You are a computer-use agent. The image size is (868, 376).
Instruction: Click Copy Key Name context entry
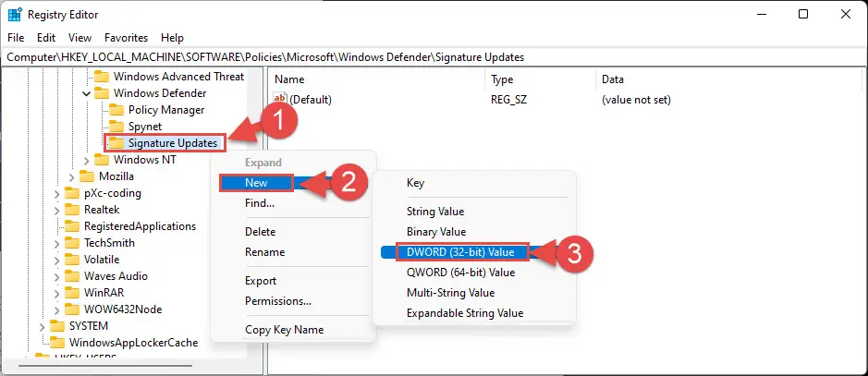284,330
